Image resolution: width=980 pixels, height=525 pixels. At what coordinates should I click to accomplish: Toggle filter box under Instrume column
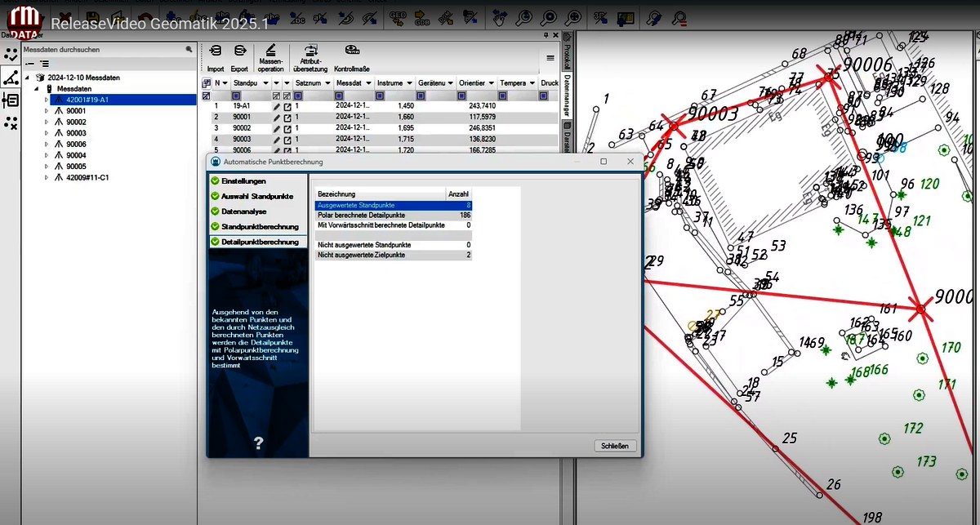pyautogui.click(x=381, y=96)
